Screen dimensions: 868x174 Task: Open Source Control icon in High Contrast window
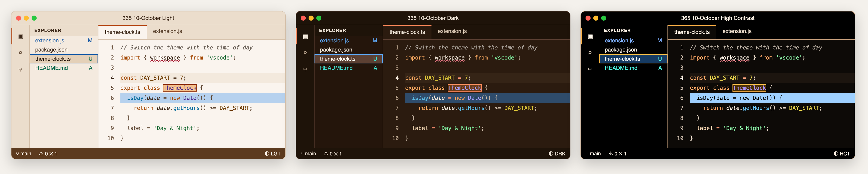(x=590, y=69)
